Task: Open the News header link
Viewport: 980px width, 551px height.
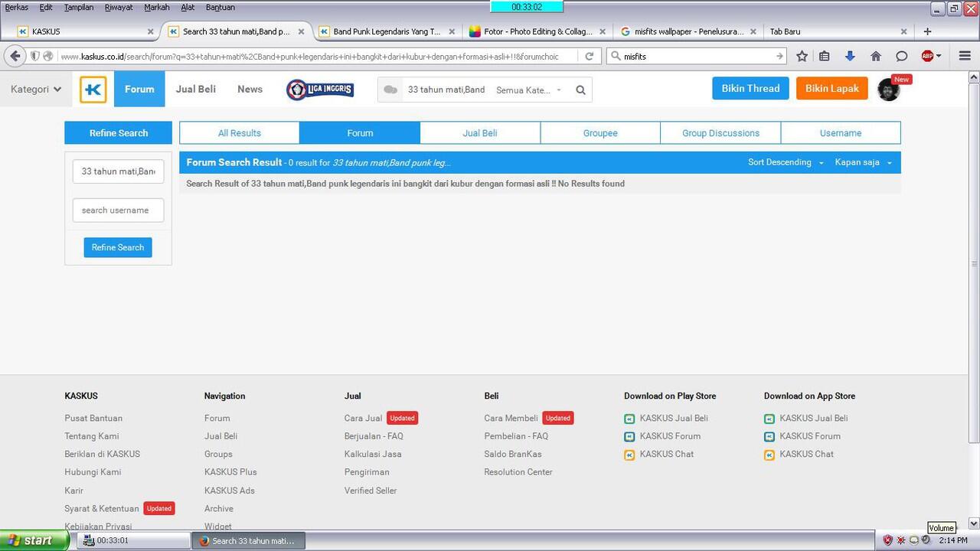Action: coord(250,90)
